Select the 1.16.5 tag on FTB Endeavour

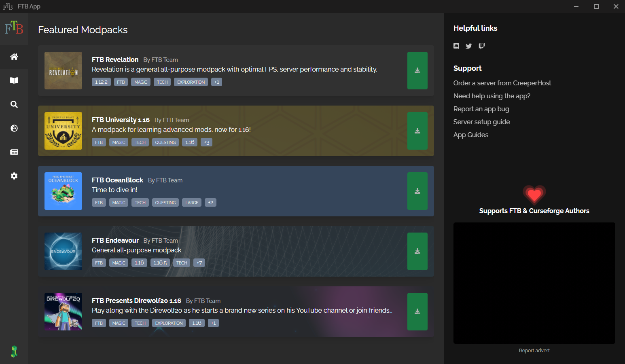160,263
